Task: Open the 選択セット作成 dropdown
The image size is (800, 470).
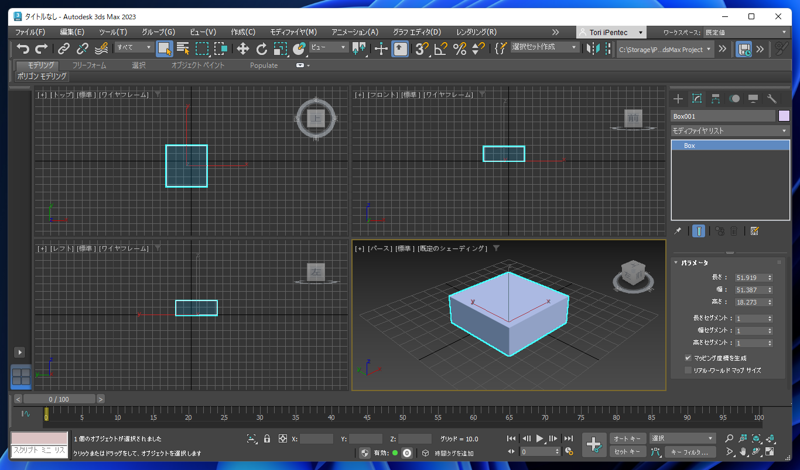Action: coord(544,47)
